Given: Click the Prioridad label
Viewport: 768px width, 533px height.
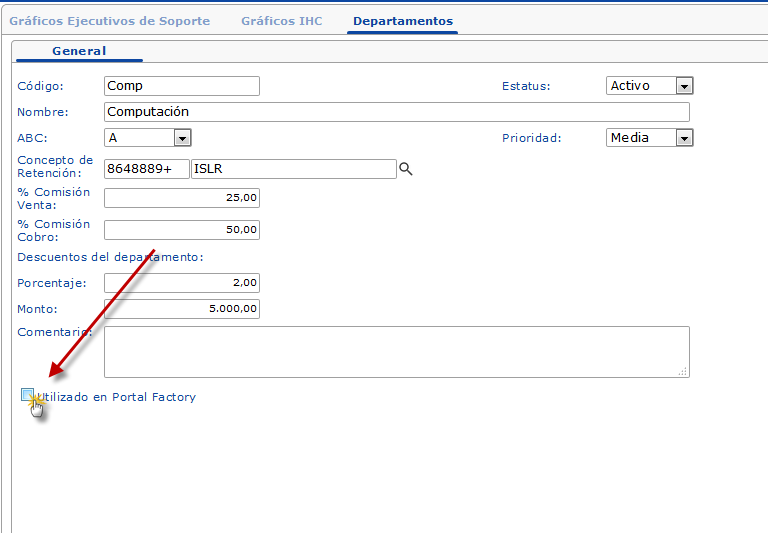Looking at the screenshot, I should pos(531,138).
